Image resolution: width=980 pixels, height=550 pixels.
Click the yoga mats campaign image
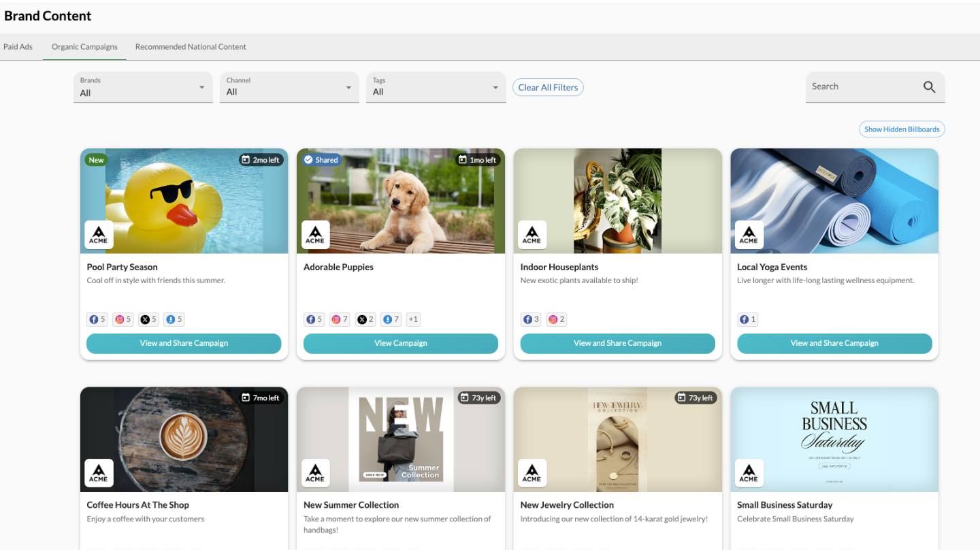pos(834,201)
